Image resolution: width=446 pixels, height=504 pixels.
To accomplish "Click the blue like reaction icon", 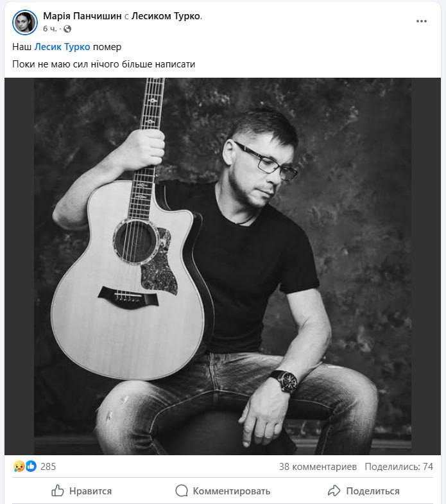I will [31, 466].
